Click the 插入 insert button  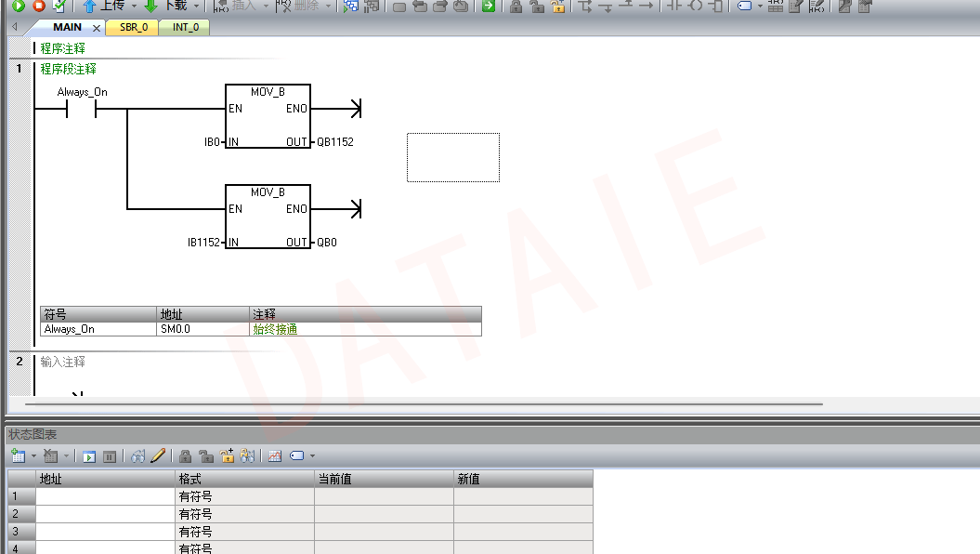235,6
